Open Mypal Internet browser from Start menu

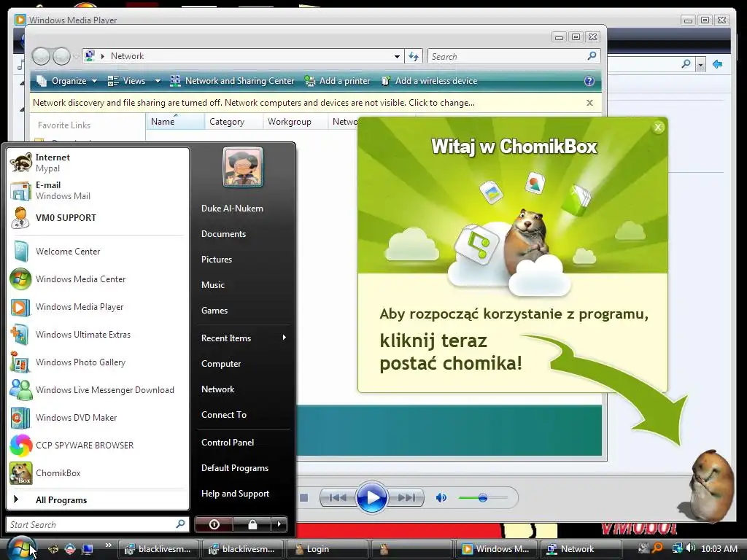coord(97,163)
